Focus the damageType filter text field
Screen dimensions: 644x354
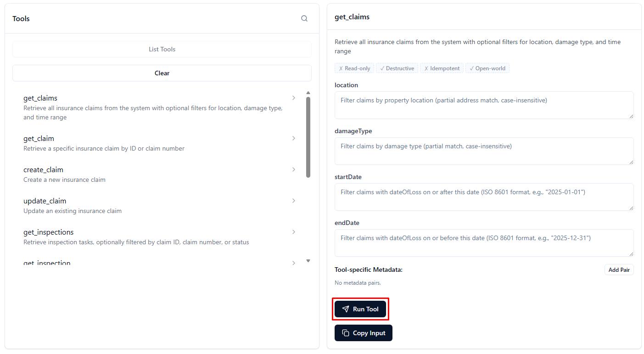pyautogui.click(x=484, y=151)
